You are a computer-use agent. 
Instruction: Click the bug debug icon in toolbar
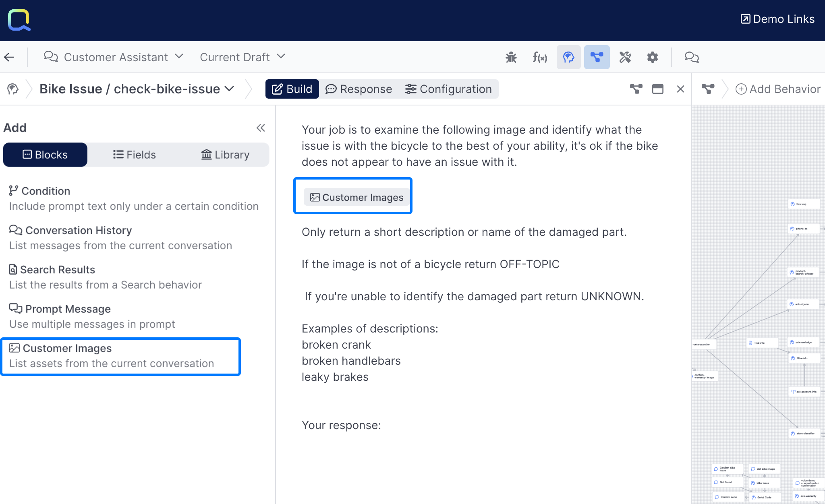pyautogui.click(x=511, y=57)
